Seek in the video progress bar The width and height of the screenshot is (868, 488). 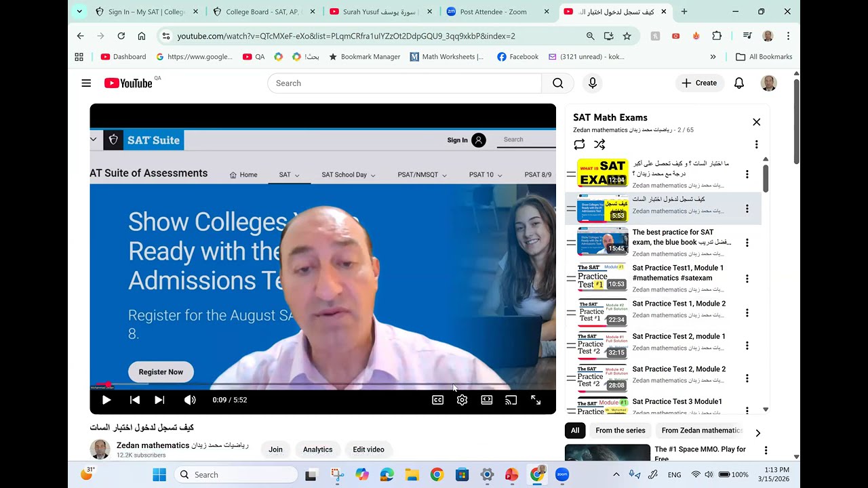point(323,385)
